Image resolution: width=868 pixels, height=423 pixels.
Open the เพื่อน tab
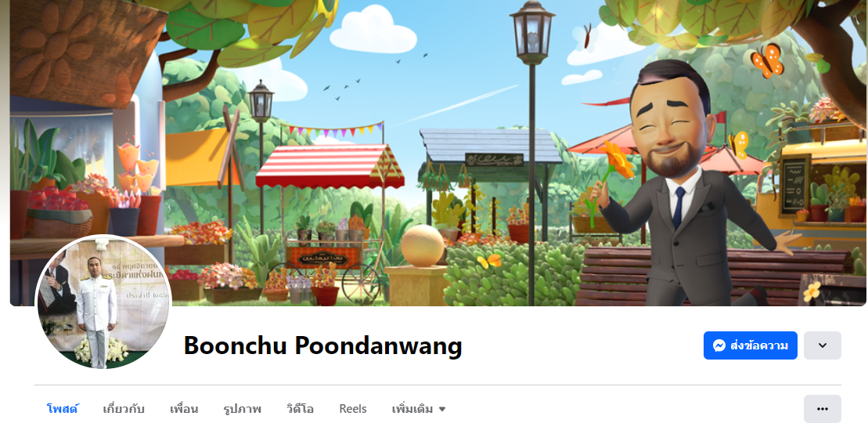[x=184, y=409]
